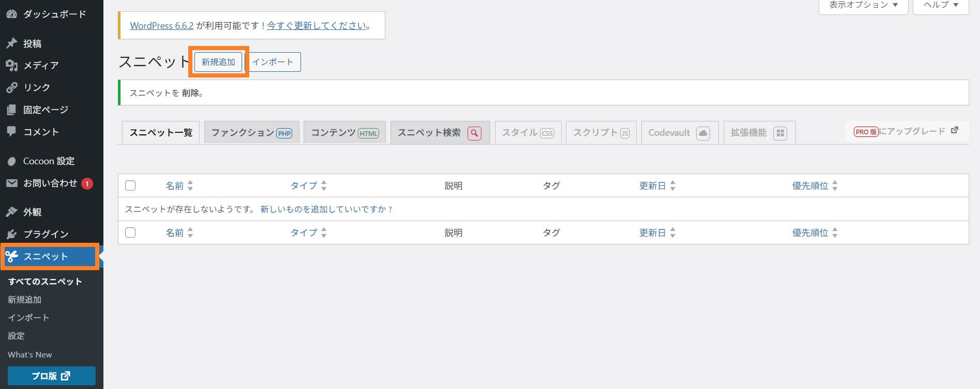The width and height of the screenshot is (980, 389).
Task: Open 新規追加 in the sidebar submenu
Action: pyautogui.click(x=24, y=300)
